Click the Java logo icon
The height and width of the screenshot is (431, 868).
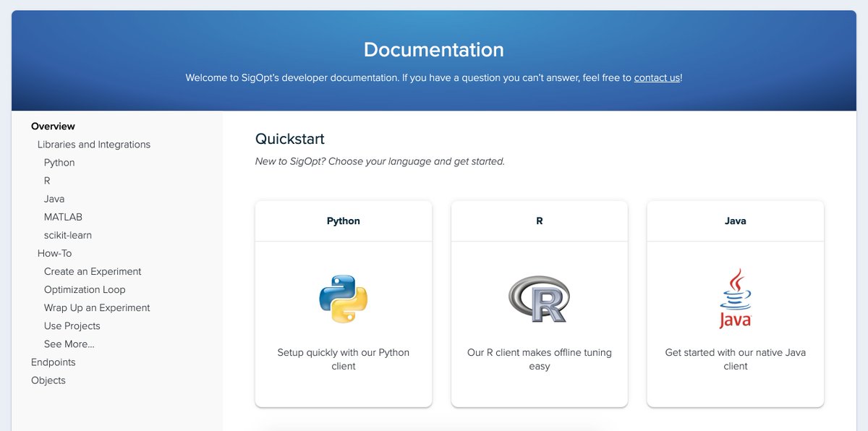(x=735, y=299)
